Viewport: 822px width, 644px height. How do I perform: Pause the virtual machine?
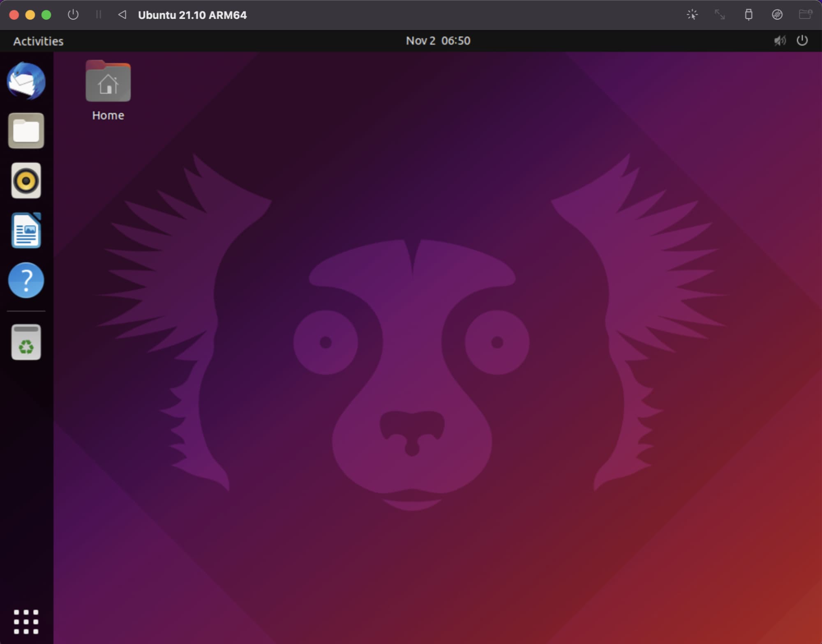99,15
